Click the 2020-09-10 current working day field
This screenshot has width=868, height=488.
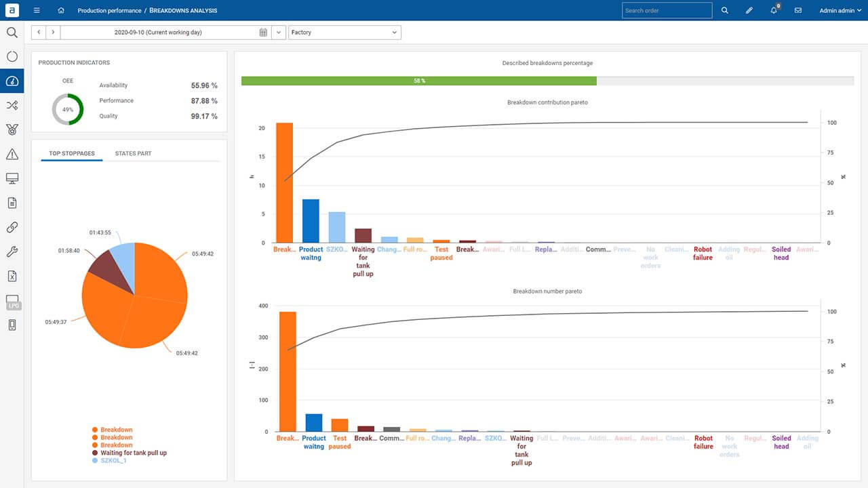coord(158,33)
